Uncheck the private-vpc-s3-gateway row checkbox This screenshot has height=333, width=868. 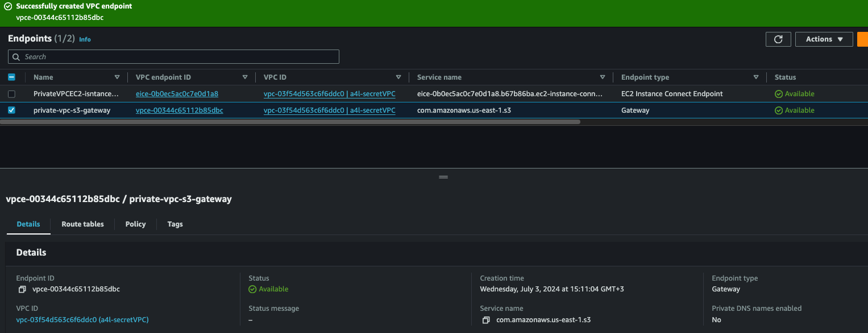pyautogui.click(x=11, y=110)
